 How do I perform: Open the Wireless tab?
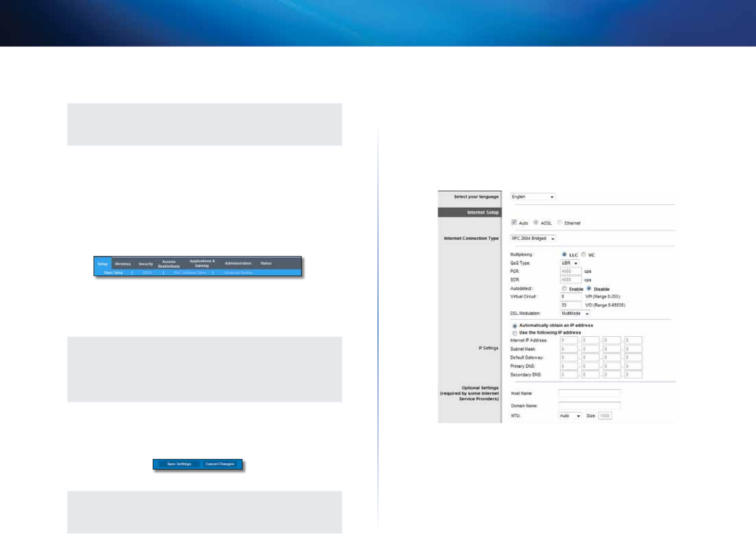(x=123, y=264)
